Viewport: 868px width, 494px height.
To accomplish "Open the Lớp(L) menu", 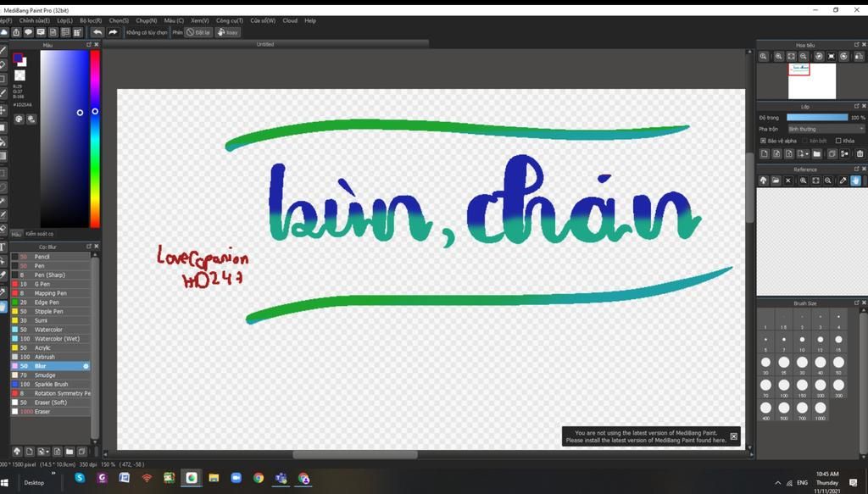I will [x=64, y=20].
